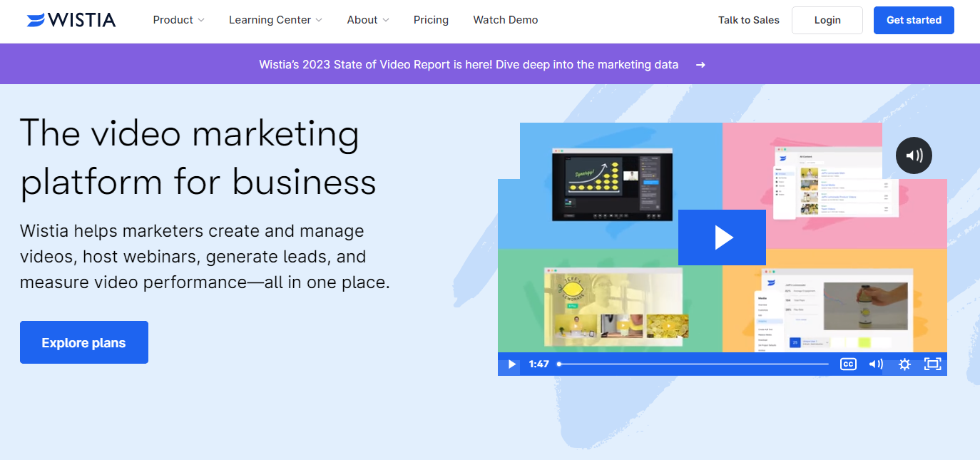The width and height of the screenshot is (980, 460).
Task: Click the heading 'The video marketing platform for business'
Action: tap(198, 158)
